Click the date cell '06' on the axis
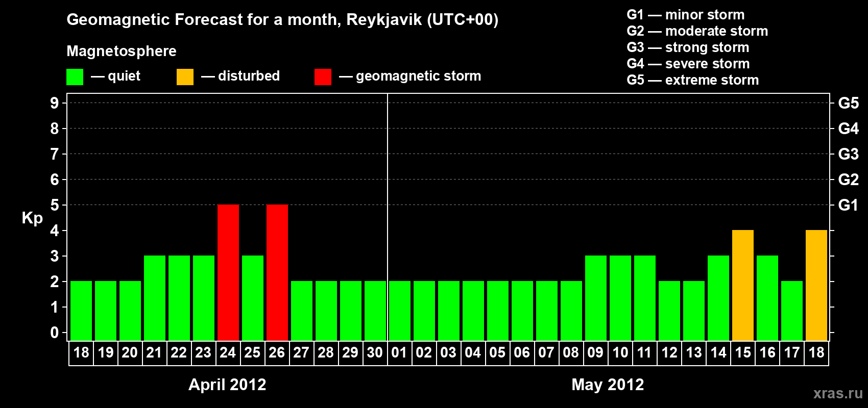Image resolution: width=868 pixels, height=408 pixels. click(522, 353)
